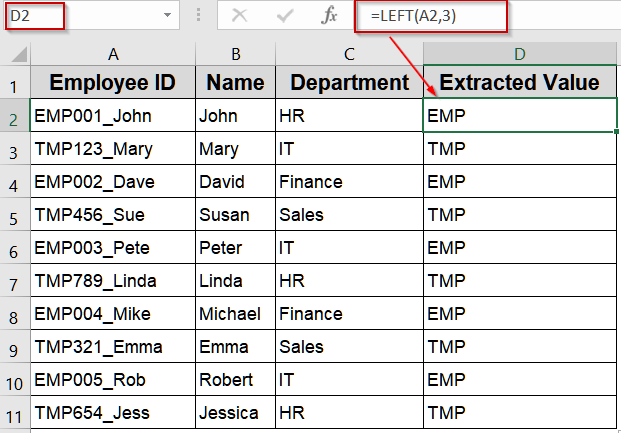Viewport: 621px width, 433px height.
Task: Select the name cell Susan
Action: (236, 214)
